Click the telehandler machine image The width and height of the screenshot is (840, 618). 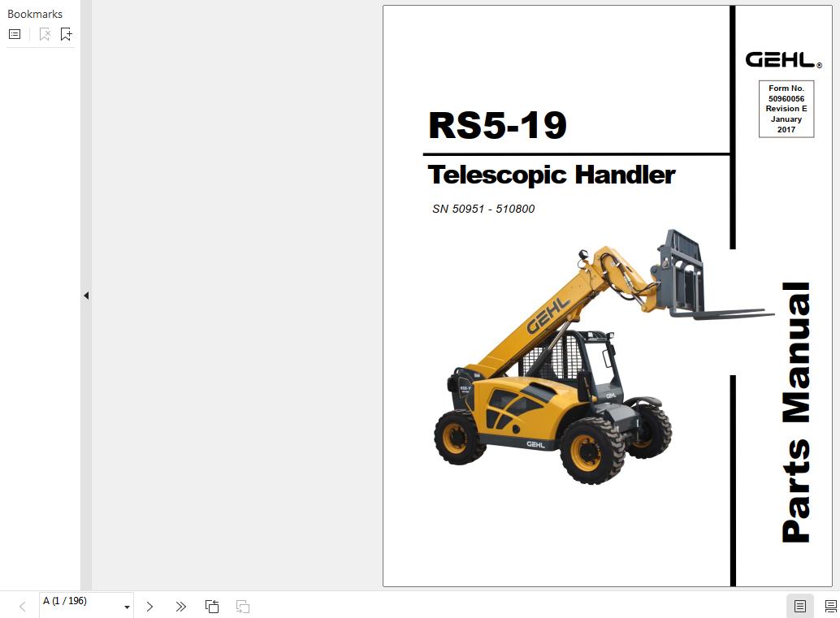click(x=604, y=358)
